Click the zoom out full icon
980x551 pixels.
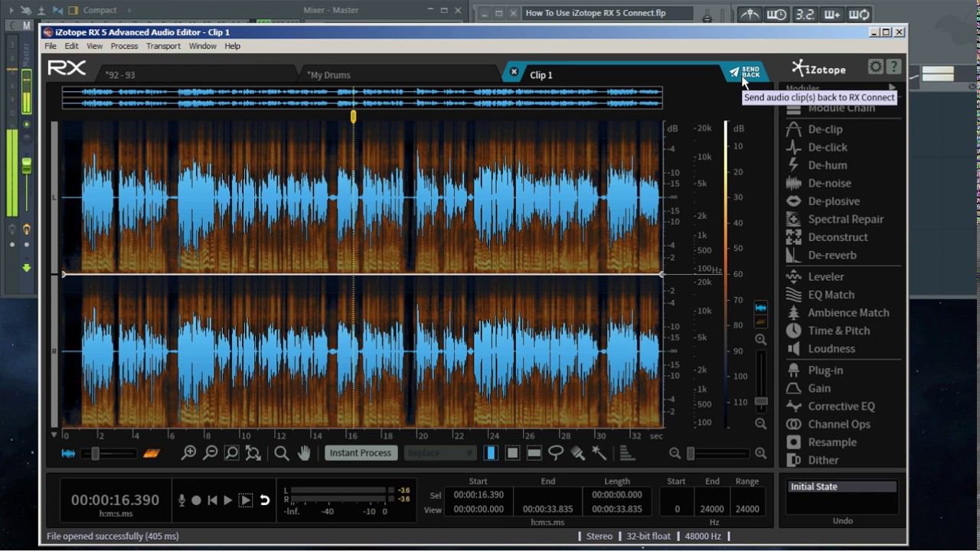click(253, 453)
